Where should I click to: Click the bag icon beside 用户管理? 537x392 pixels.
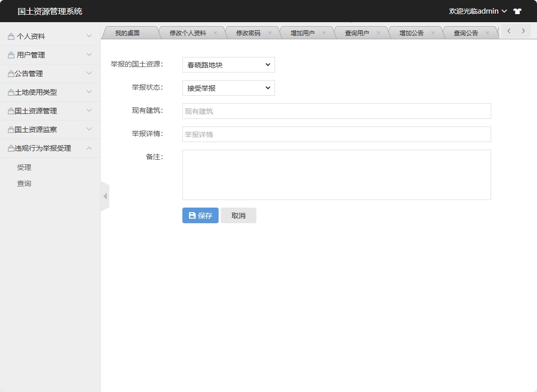[11, 55]
